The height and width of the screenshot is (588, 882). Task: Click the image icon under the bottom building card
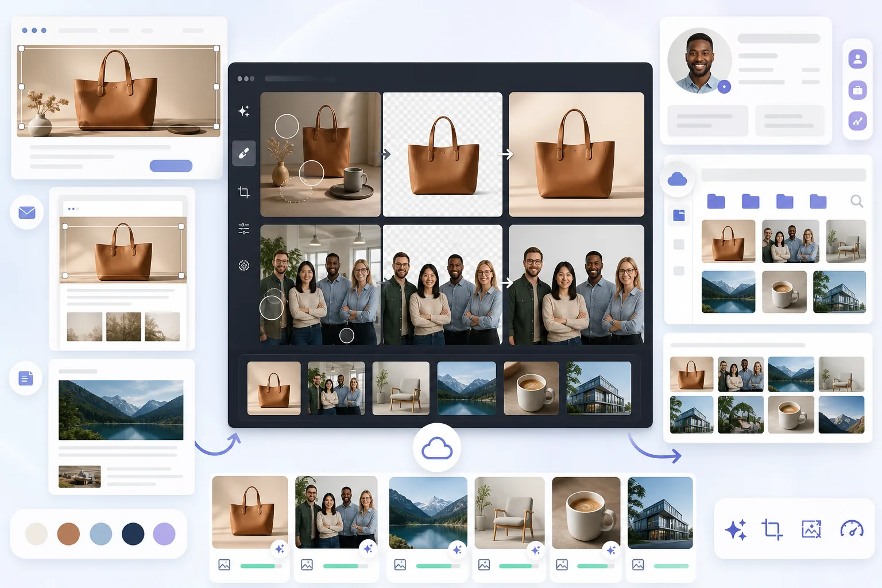click(638, 565)
